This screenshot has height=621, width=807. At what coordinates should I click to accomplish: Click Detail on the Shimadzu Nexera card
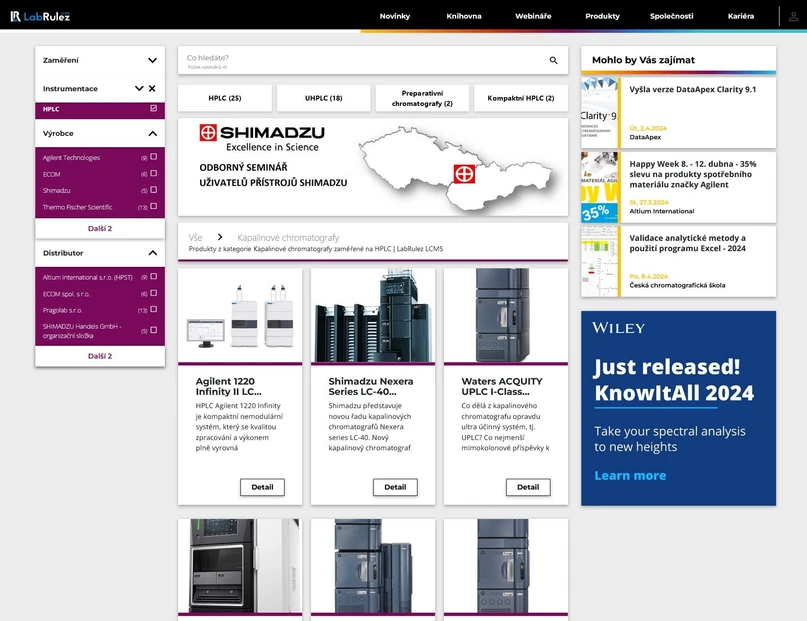click(x=395, y=487)
